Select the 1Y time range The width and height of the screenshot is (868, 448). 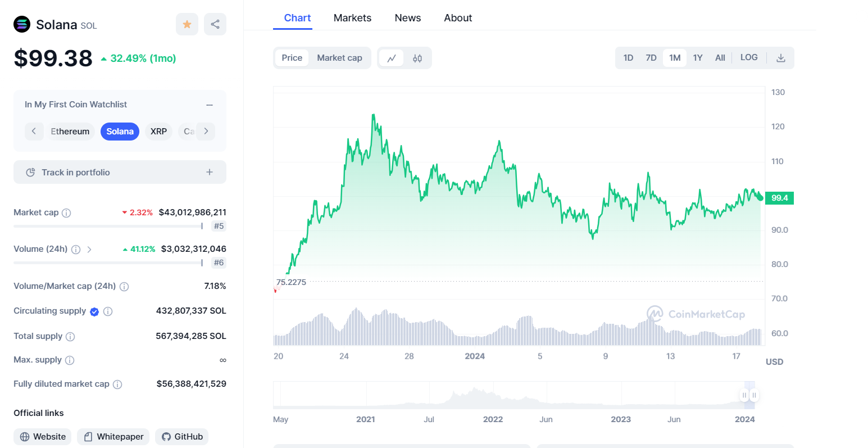click(698, 58)
